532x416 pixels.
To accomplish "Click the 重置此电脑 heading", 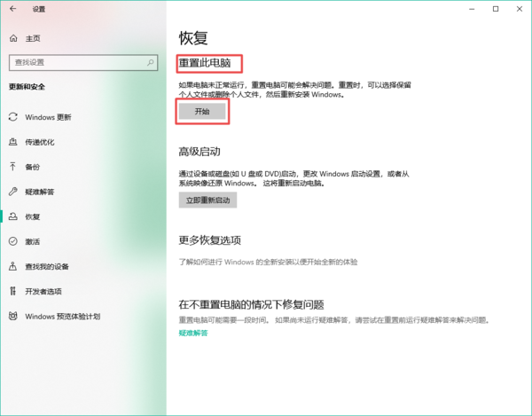I will (x=205, y=63).
